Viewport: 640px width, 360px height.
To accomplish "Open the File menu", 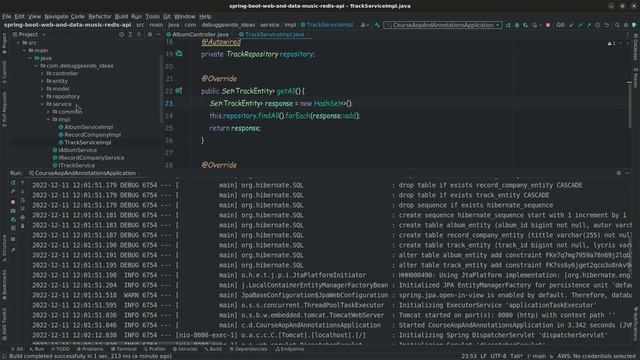I will tap(7, 16).
